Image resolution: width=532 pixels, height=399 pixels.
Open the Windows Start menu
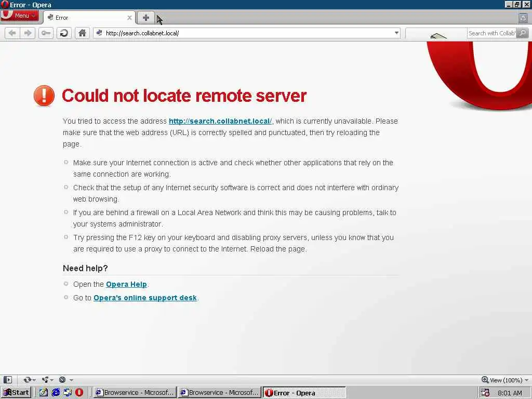[16, 393]
